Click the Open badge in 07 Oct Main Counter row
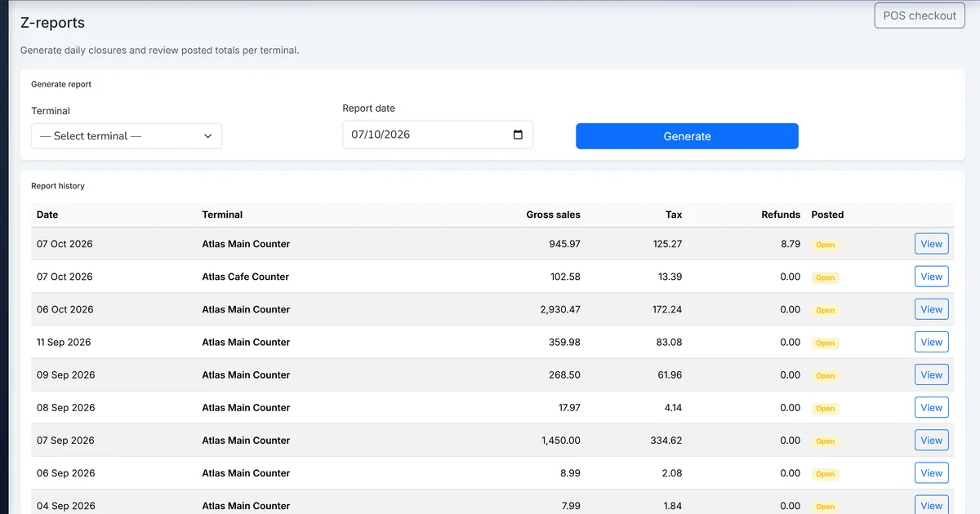The width and height of the screenshot is (980, 514). coord(826,245)
